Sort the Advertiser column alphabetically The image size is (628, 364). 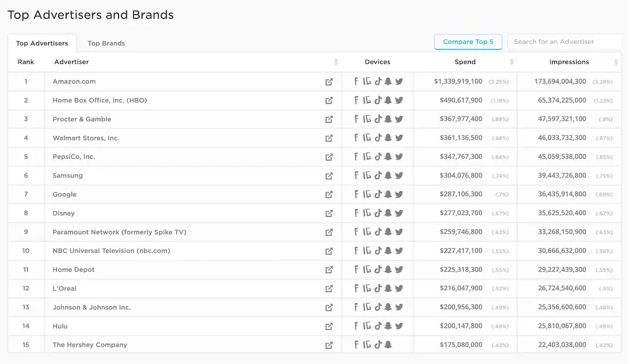pos(336,62)
